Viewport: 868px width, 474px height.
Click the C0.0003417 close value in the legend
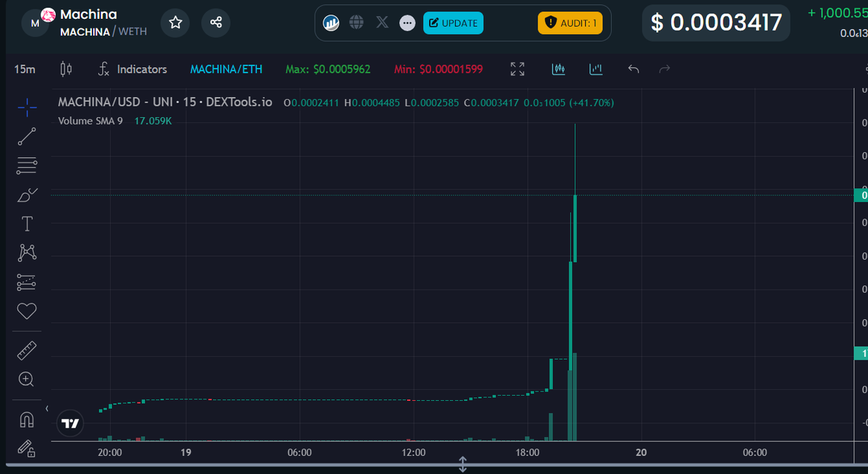[491, 103]
